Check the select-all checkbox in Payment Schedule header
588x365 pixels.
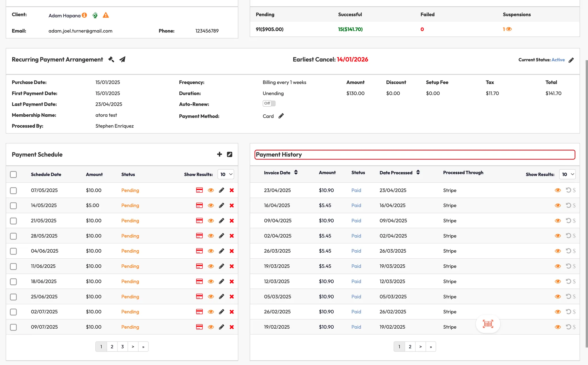13,174
